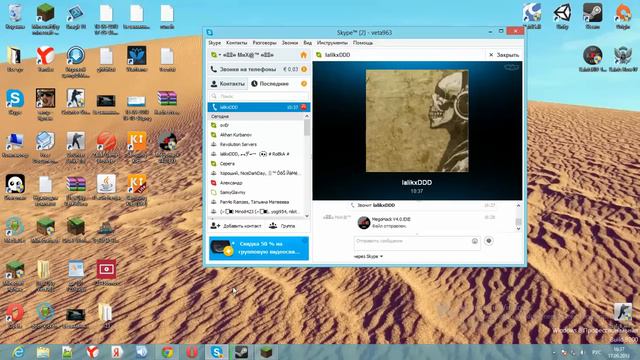Open the Помощь menu
640x360 pixels.
click(x=362, y=42)
